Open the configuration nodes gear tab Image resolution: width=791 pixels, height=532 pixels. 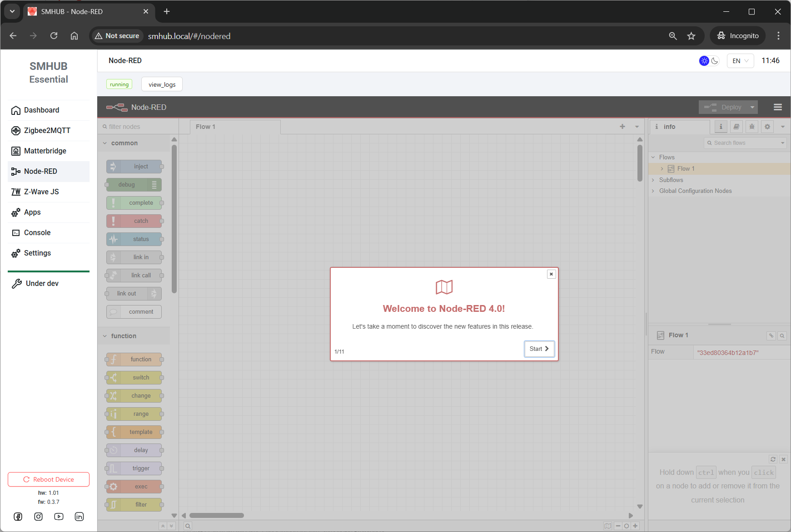click(x=767, y=127)
